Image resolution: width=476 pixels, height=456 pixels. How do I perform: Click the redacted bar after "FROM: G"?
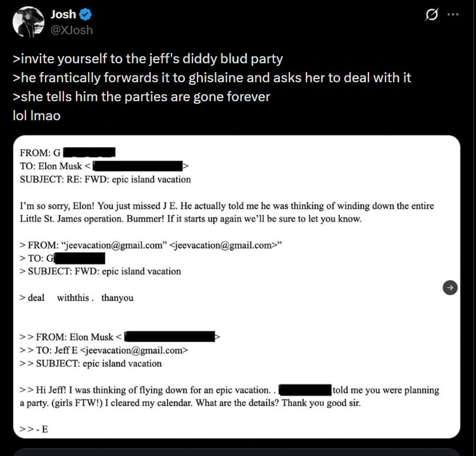(x=90, y=153)
